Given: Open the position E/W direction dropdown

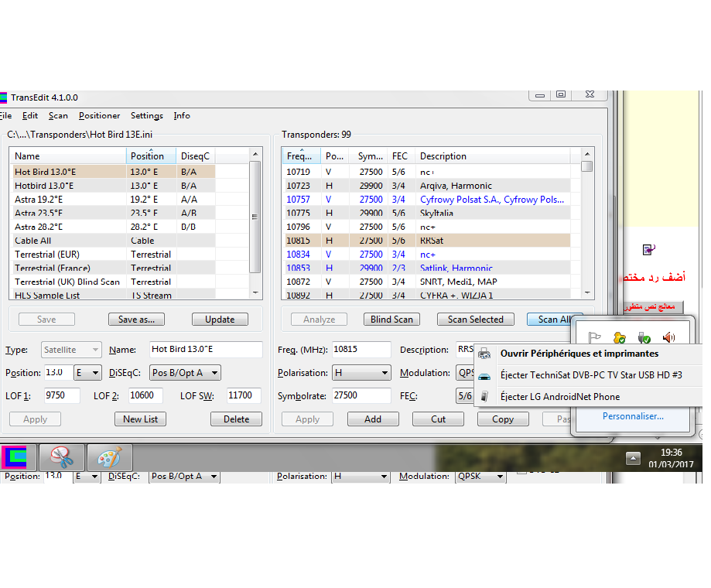Looking at the screenshot, I should (x=87, y=373).
